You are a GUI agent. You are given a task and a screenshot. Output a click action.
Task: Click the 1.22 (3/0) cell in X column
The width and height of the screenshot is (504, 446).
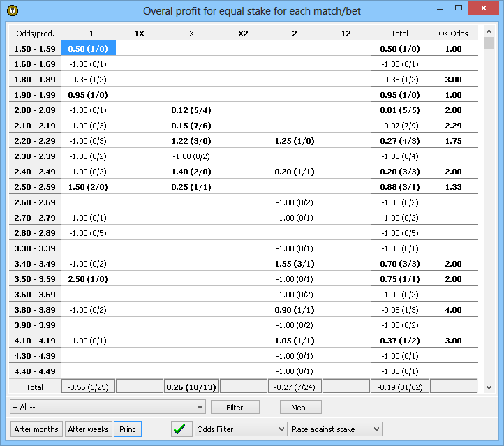(x=191, y=140)
